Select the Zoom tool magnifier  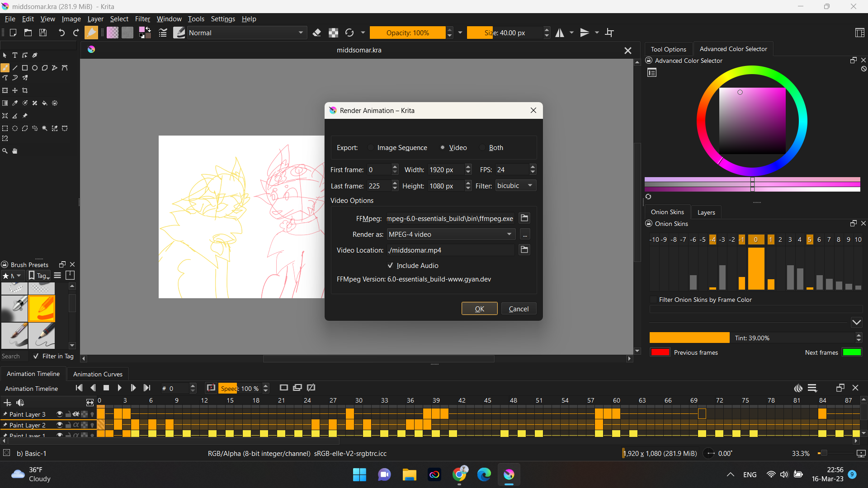point(5,151)
